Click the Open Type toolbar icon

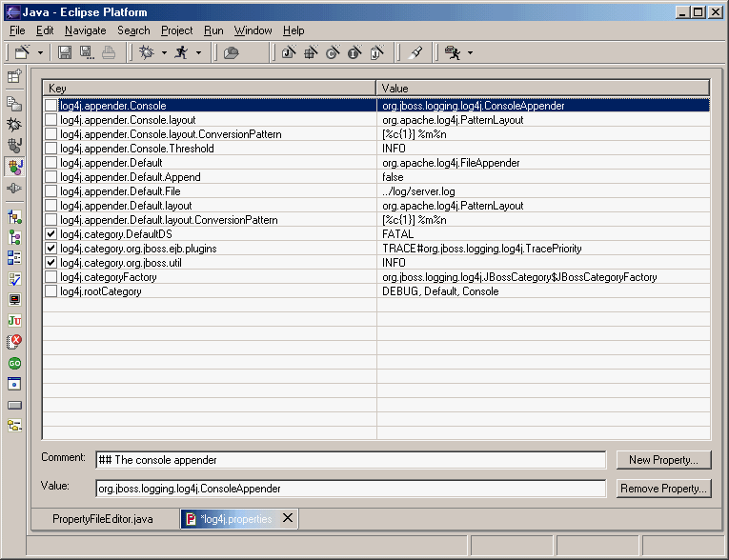(231, 52)
